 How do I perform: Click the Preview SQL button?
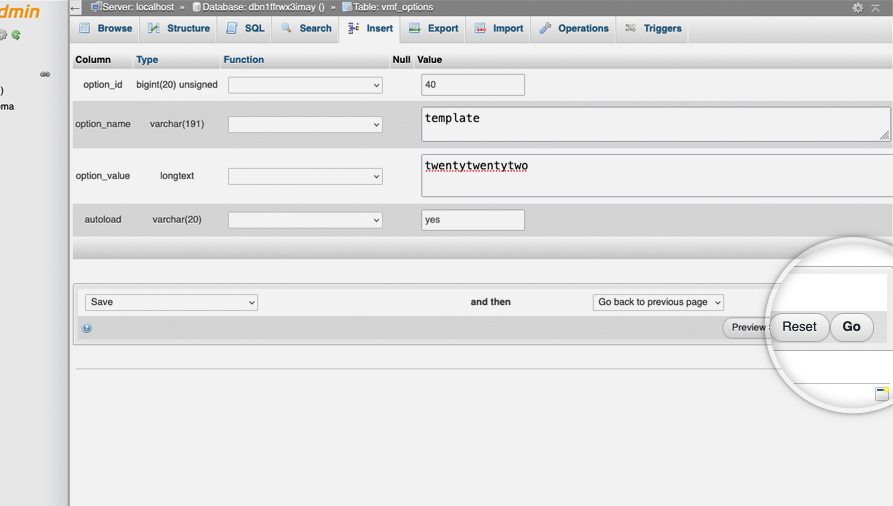[x=747, y=328]
